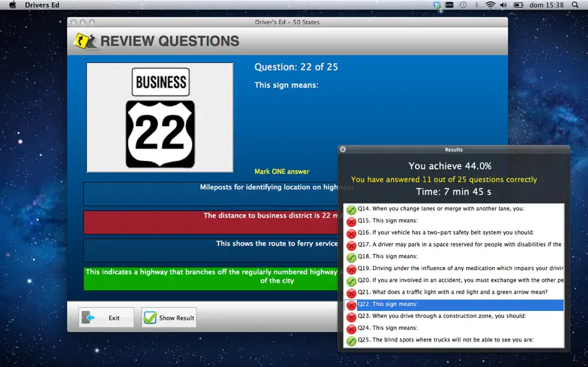Click the red X icon beside Q24
Screen dimensions: 588x367
coord(351,329)
